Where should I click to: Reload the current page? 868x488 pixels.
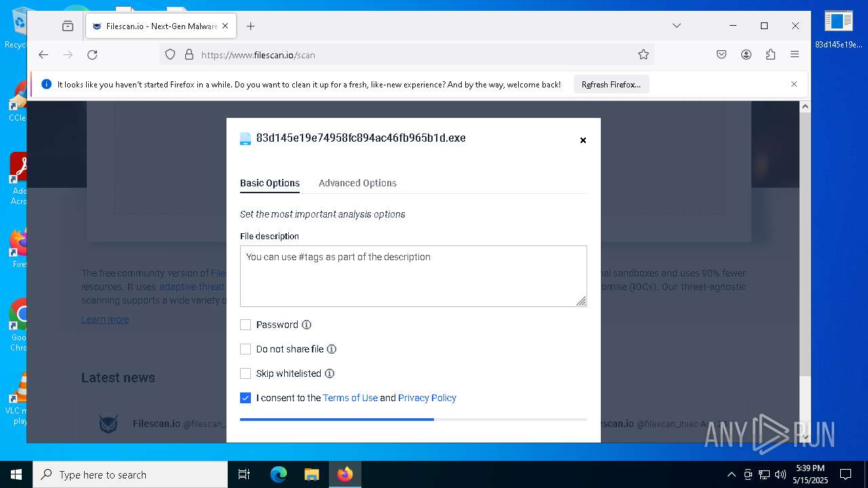[92, 55]
